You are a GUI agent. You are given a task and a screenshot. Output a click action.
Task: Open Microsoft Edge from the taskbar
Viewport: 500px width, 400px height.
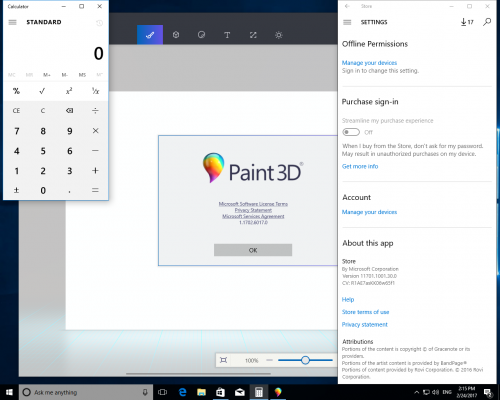182,392
